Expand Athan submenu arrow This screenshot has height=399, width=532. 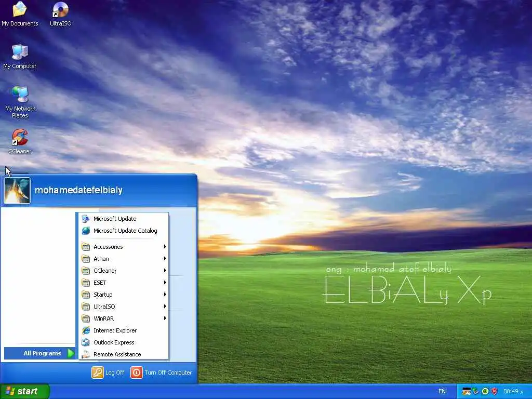(165, 259)
